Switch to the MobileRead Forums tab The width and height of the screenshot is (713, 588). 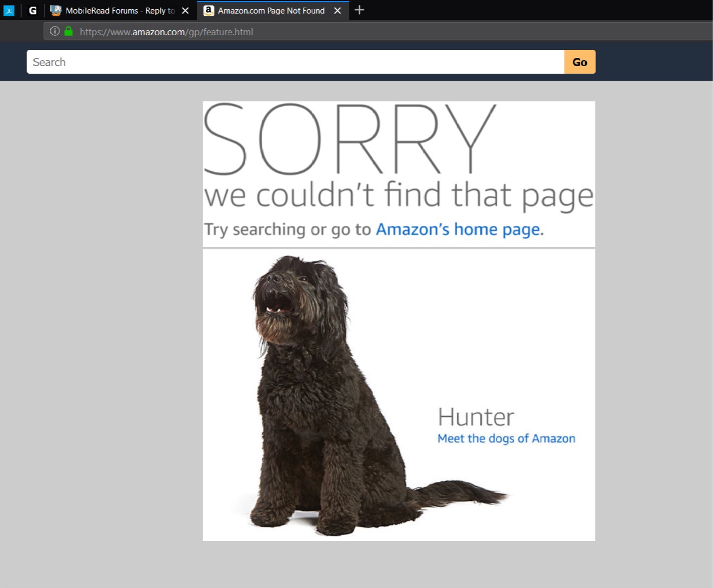tap(120, 10)
